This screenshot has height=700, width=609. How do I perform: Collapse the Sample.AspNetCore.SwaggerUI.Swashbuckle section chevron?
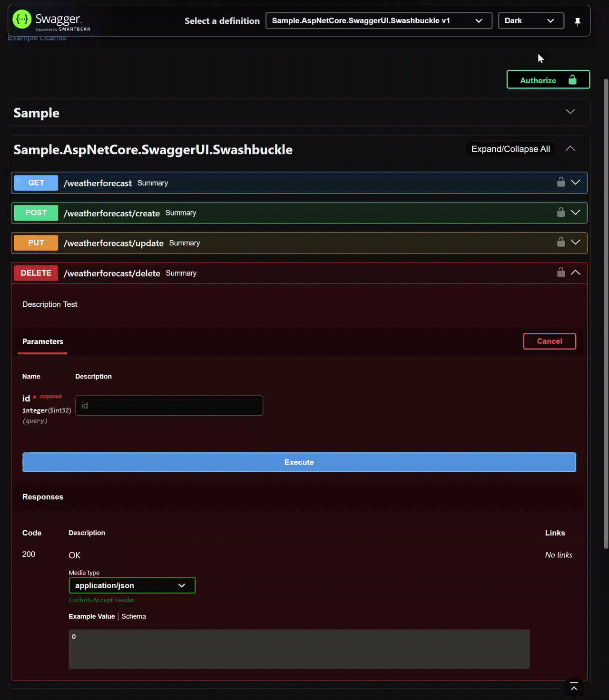point(570,149)
